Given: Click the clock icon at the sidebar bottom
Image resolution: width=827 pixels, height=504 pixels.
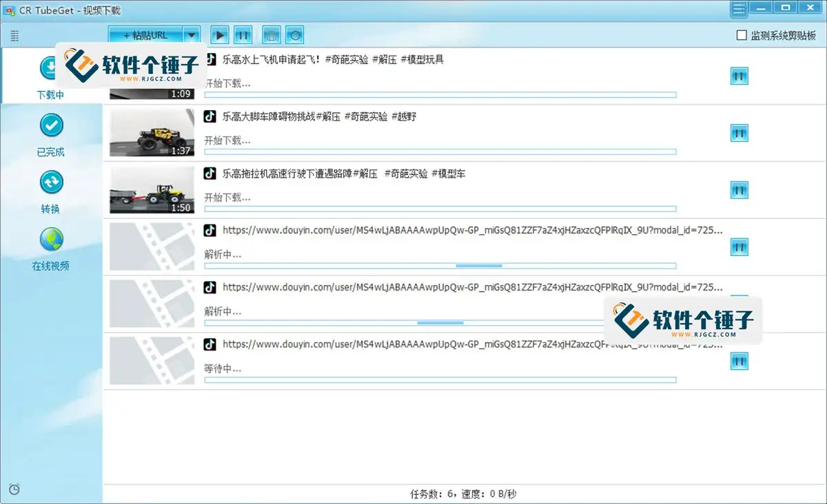Looking at the screenshot, I should click(14, 490).
